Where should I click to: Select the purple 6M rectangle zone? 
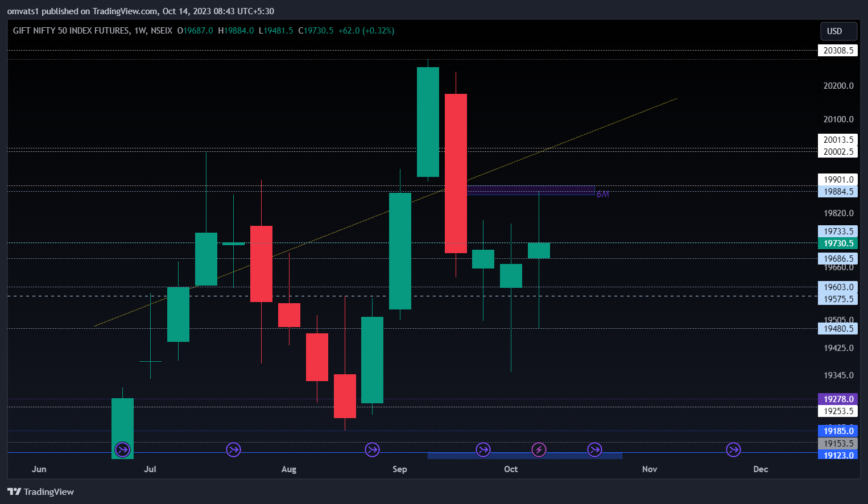(531, 191)
